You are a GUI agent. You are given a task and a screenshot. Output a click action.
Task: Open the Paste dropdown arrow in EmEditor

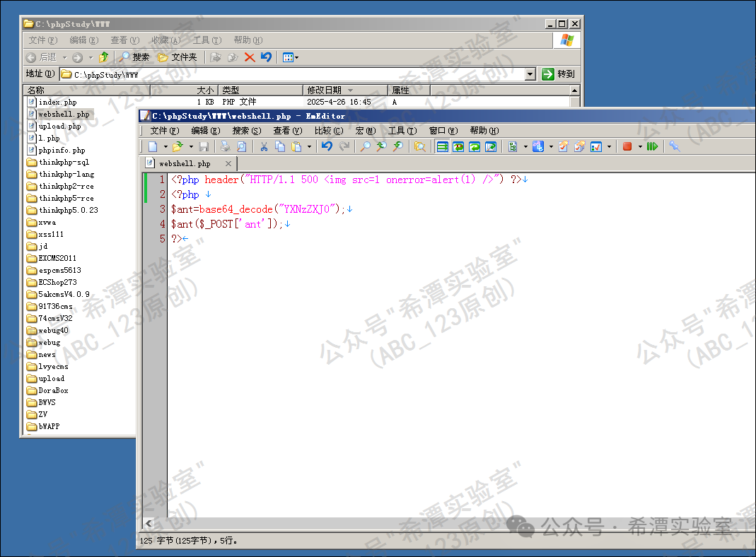[x=309, y=146]
